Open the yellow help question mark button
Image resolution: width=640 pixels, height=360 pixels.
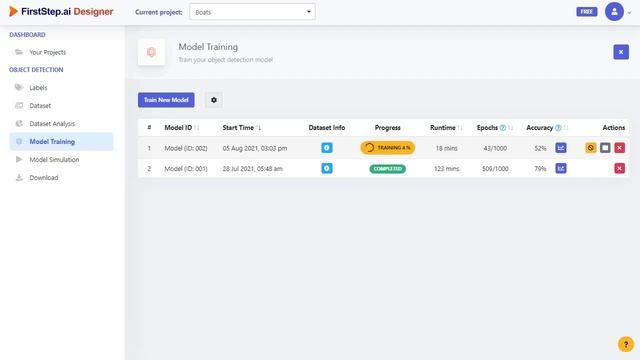tap(626, 344)
